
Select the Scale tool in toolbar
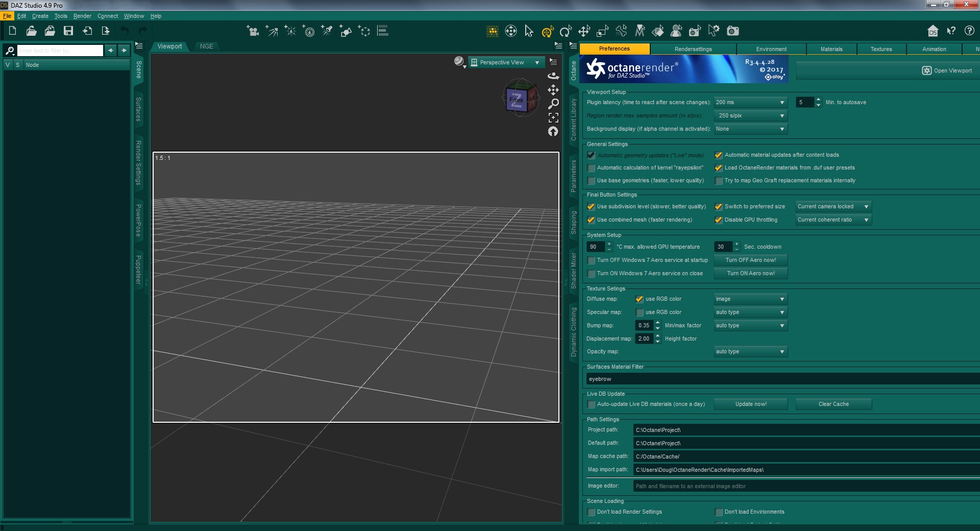coord(602,32)
